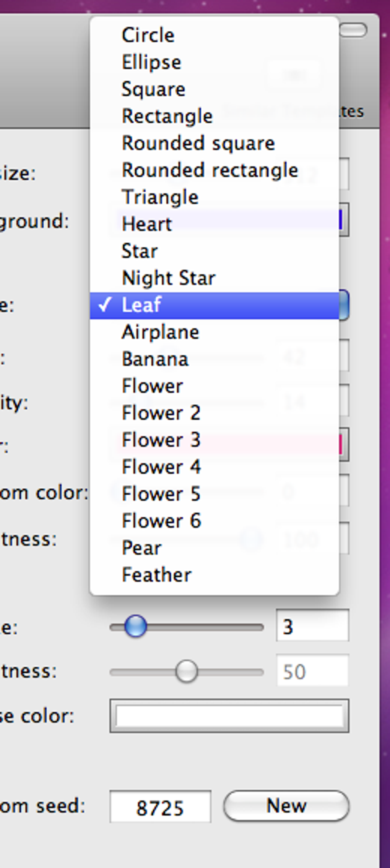This screenshot has width=390, height=868.
Task: Click the checked Leaf menu item
Action: pyautogui.click(x=142, y=305)
